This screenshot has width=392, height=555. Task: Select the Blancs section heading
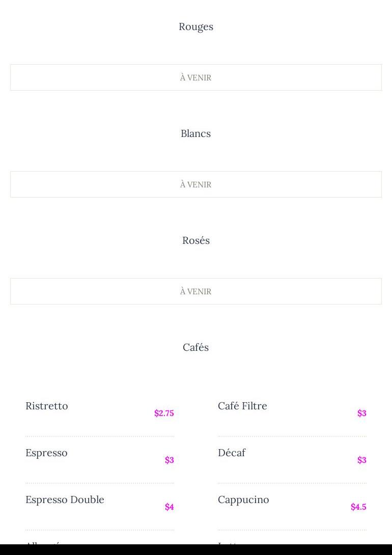[196, 133]
